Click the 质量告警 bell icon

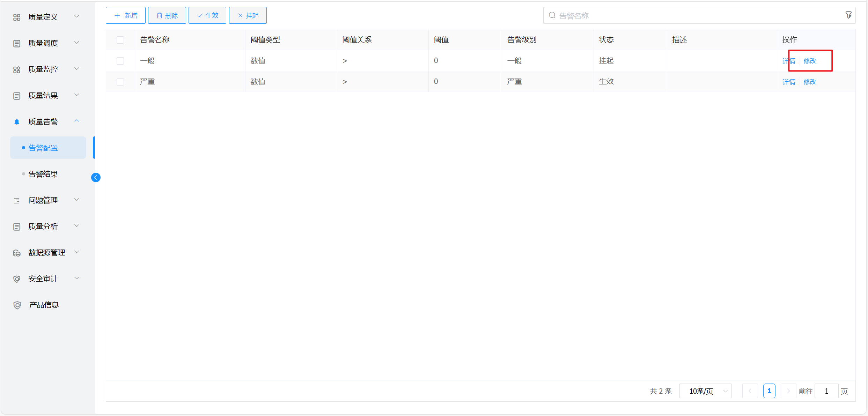[17, 122]
